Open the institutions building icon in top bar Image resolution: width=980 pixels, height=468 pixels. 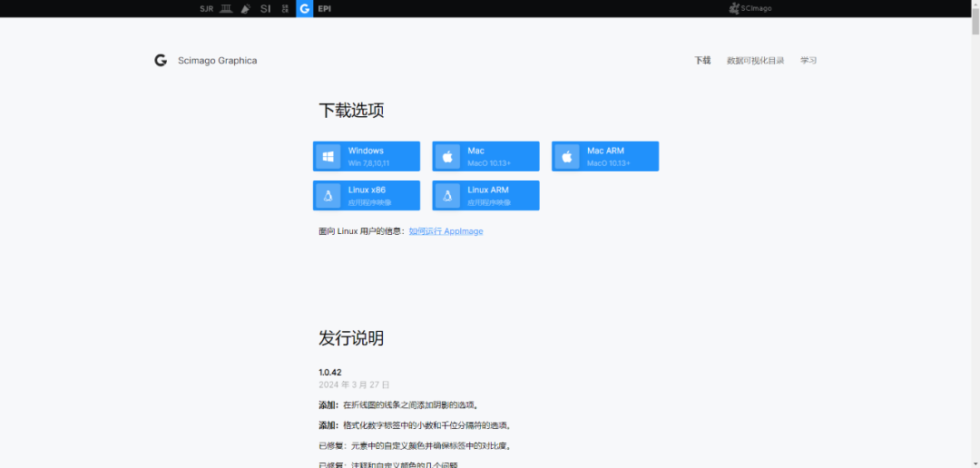point(226,9)
